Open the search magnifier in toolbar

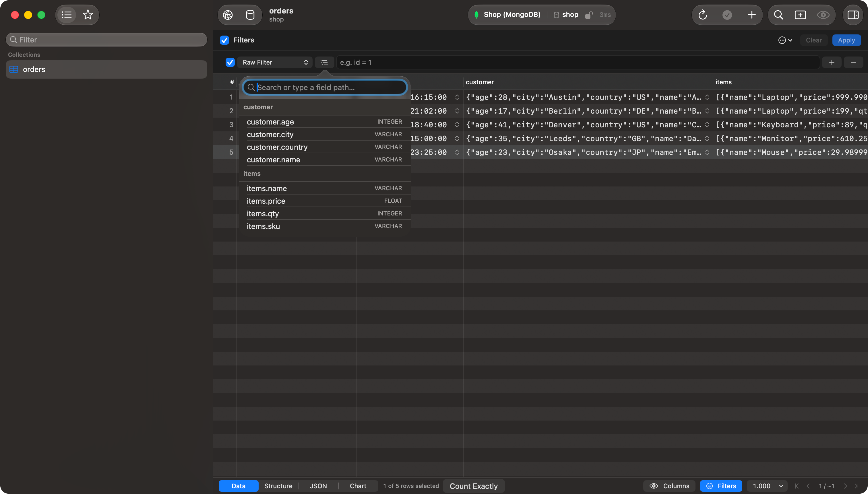pyautogui.click(x=779, y=15)
